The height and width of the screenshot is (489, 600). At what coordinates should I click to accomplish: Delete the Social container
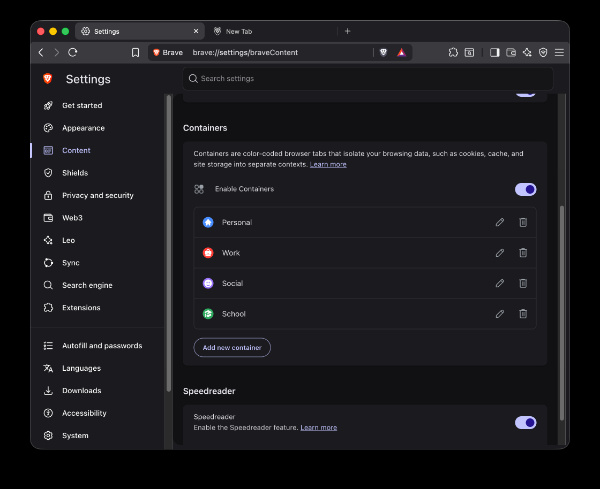(523, 283)
